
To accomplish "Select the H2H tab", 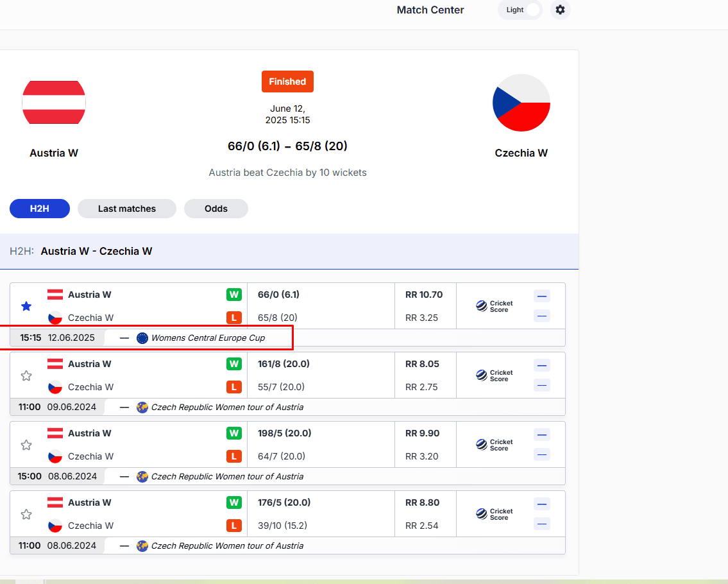I will [40, 209].
